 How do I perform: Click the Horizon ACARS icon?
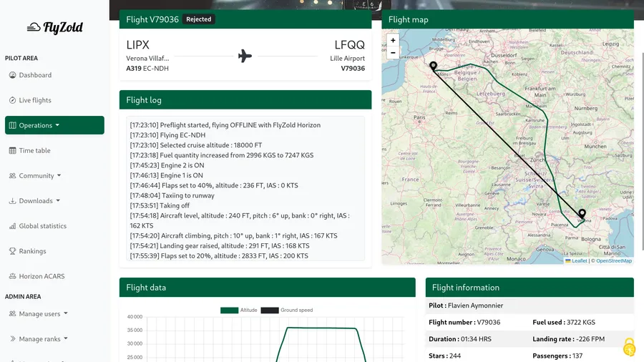click(13, 276)
